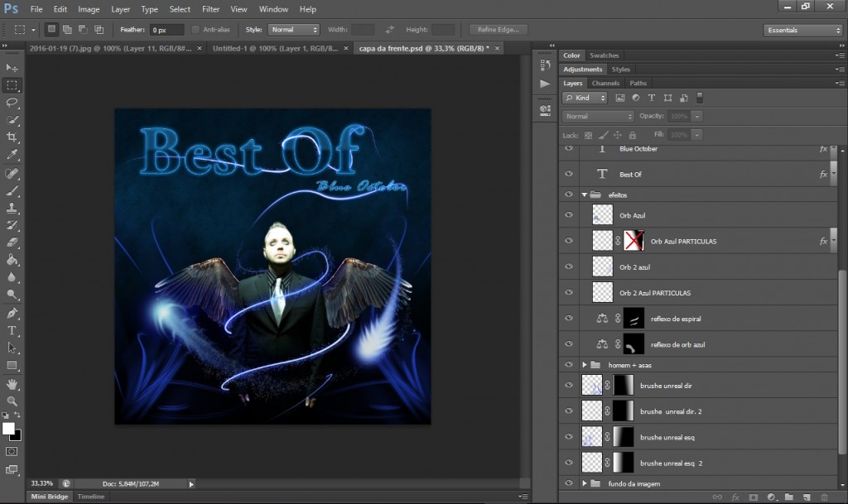Image resolution: width=848 pixels, height=504 pixels.
Task: Open the Essentials workspace dropdown
Action: pyautogui.click(x=803, y=31)
